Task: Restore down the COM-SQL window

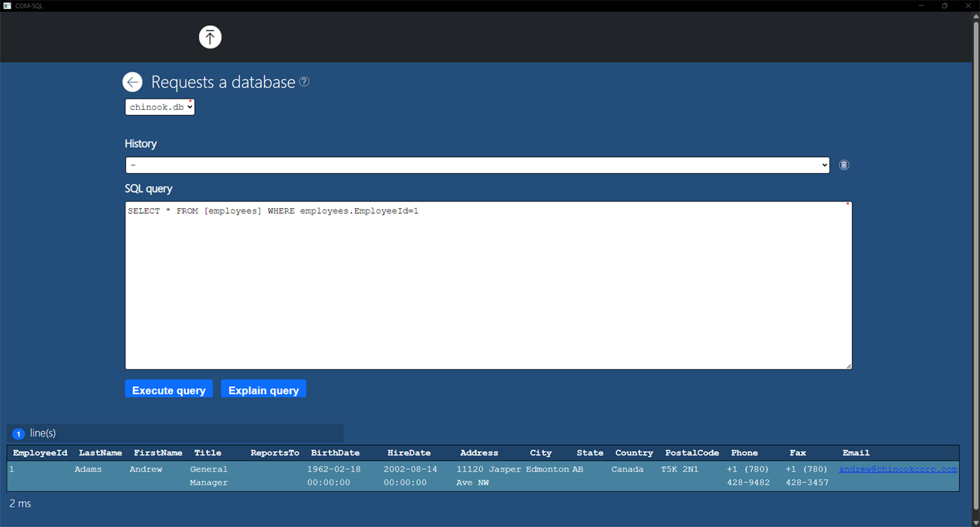Action: pyautogui.click(x=944, y=6)
